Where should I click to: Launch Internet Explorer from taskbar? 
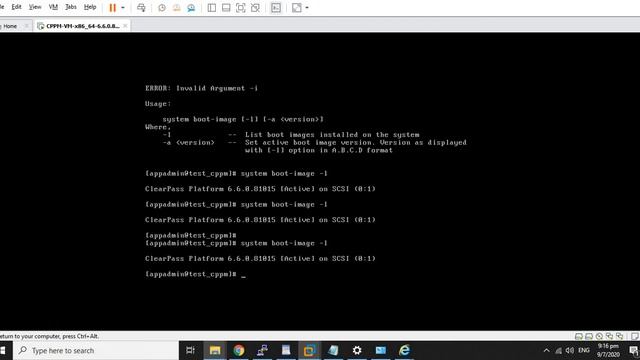(404, 350)
